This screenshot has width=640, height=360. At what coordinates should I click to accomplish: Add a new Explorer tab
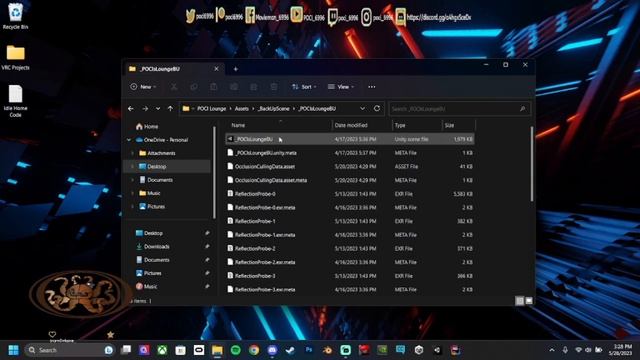click(236, 69)
